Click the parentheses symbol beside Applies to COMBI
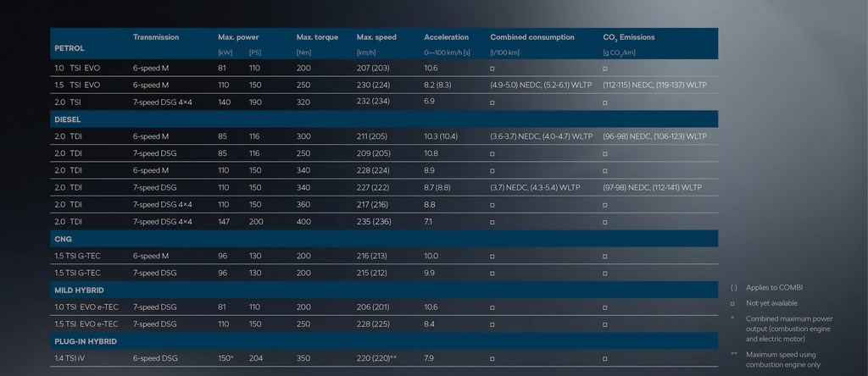This screenshot has height=376, width=868. click(733, 288)
